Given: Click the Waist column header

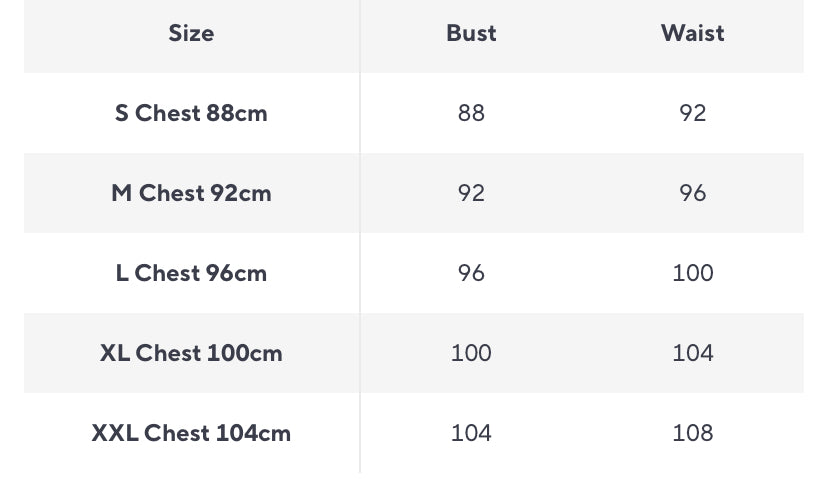Looking at the screenshot, I should tap(692, 33).
